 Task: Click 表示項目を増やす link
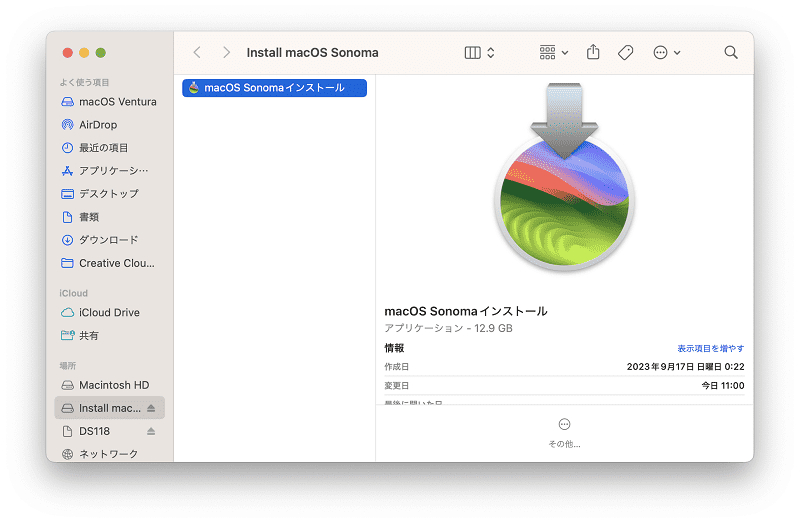click(x=710, y=348)
